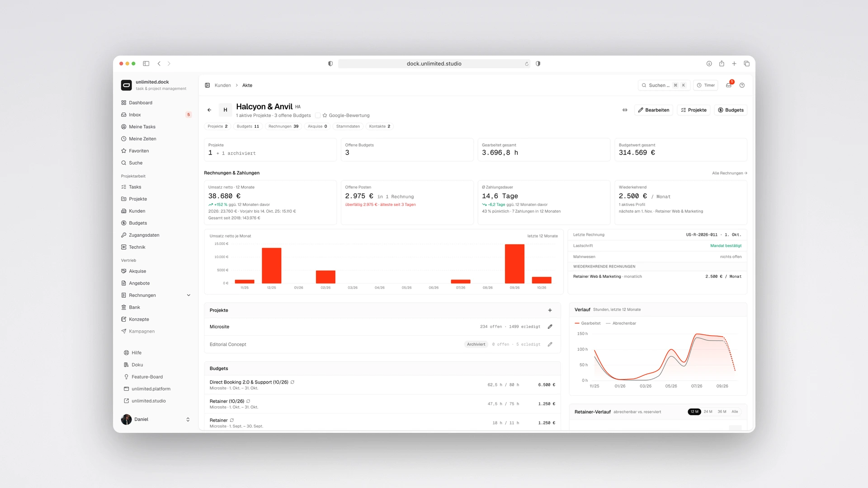
Task: Toggle the sidebar panel icon beside Kunden
Action: [208, 85]
